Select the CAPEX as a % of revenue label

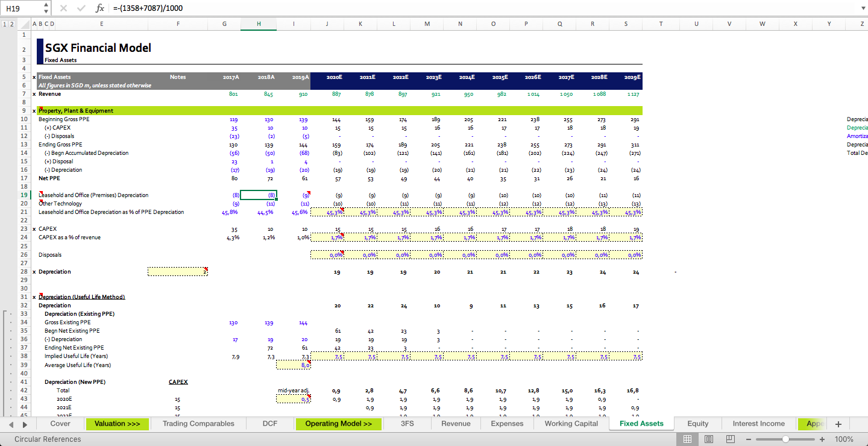click(69, 237)
